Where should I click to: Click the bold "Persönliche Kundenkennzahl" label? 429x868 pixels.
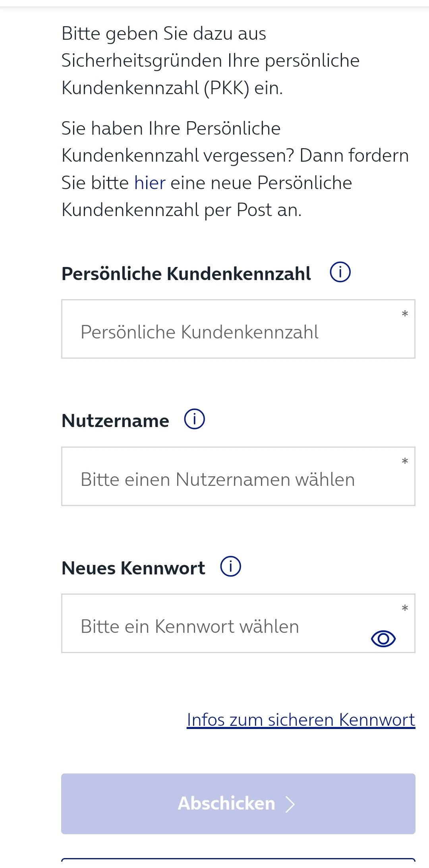point(186,274)
